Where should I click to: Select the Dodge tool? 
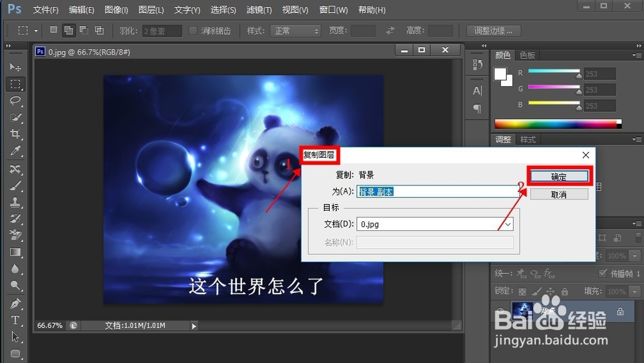coord(15,285)
